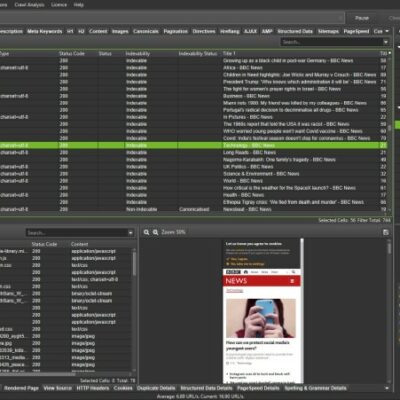
Task: Click the lower-left Search field
Action: pos(77,233)
